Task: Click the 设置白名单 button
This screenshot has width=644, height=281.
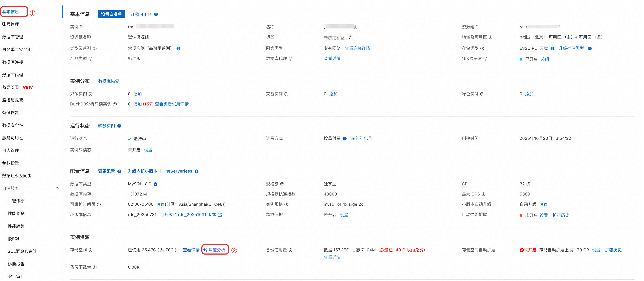Action: 111,14
